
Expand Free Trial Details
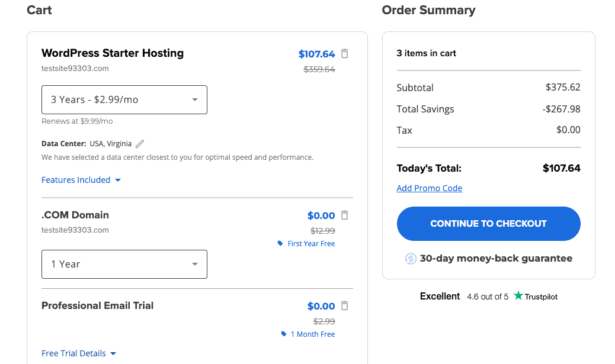point(79,353)
